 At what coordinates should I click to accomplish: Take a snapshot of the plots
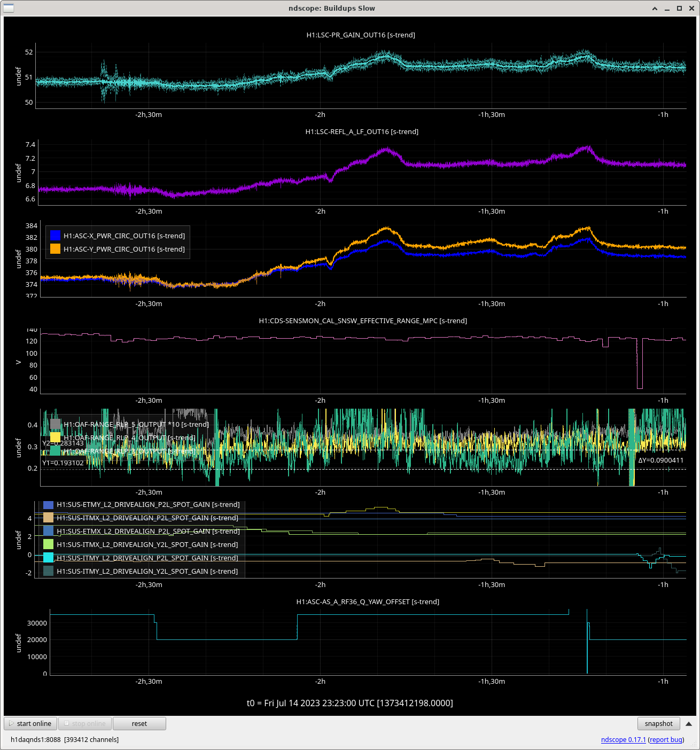click(x=658, y=723)
